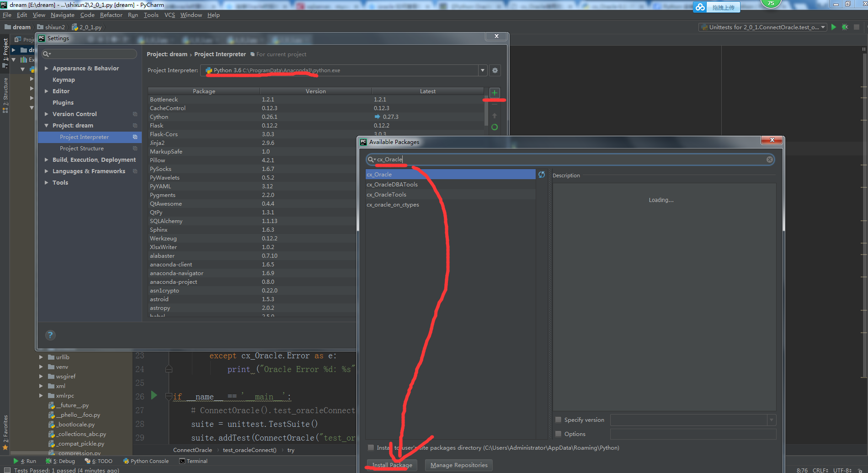Click the Package column header

(204, 91)
